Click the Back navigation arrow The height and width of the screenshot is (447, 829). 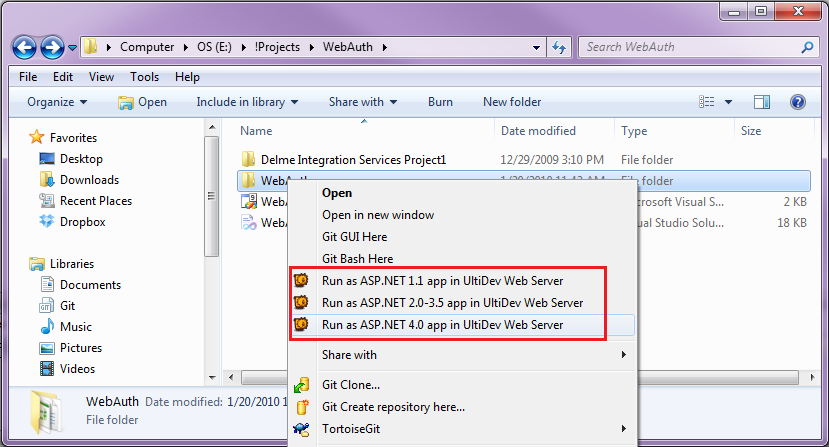tap(24, 48)
